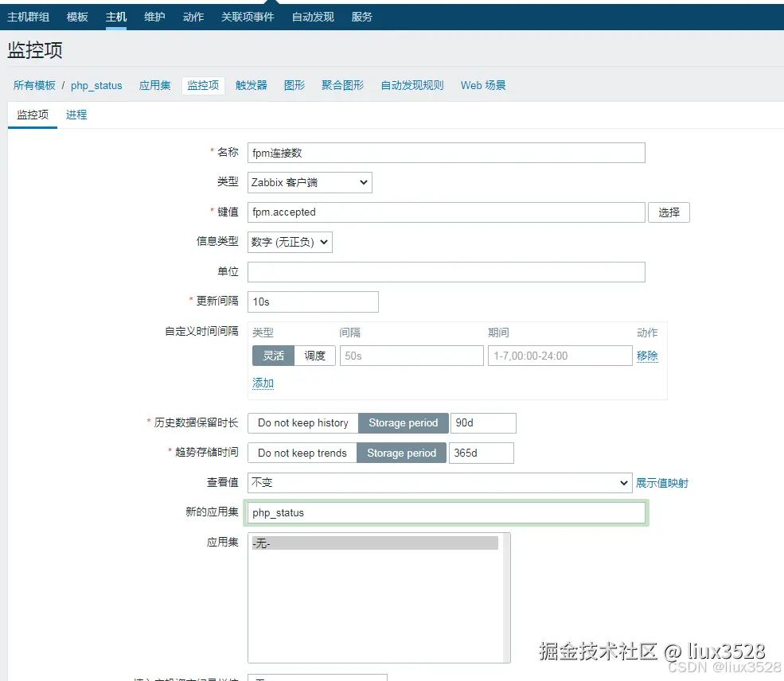Switch to the 监控项 form tab
Image resolution: width=784 pixels, height=681 pixels.
pyautogui.click(x=33, y=115)
